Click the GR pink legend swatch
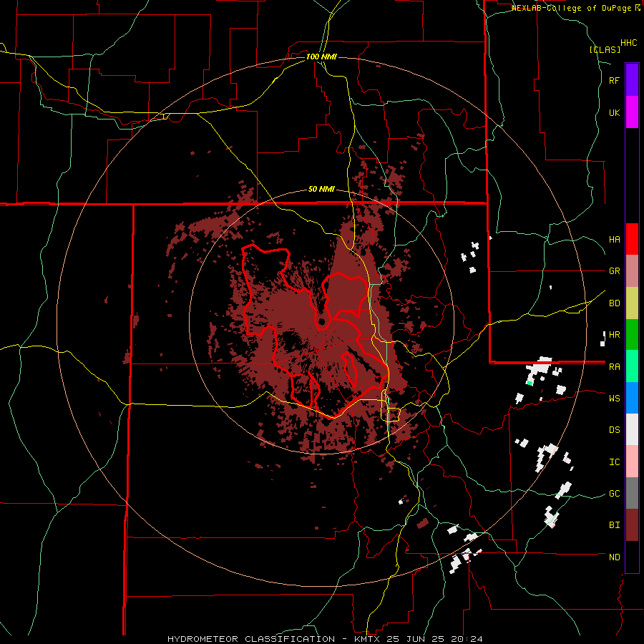 click(x=632, y=271)
